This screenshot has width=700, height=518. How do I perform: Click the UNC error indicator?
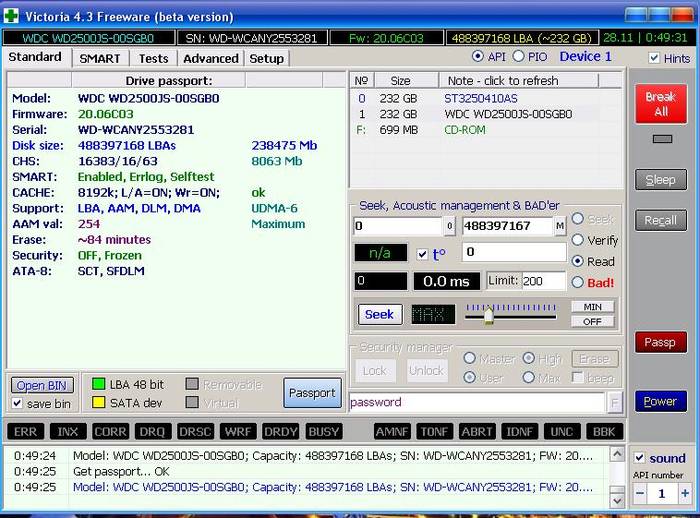pos(561,431)
